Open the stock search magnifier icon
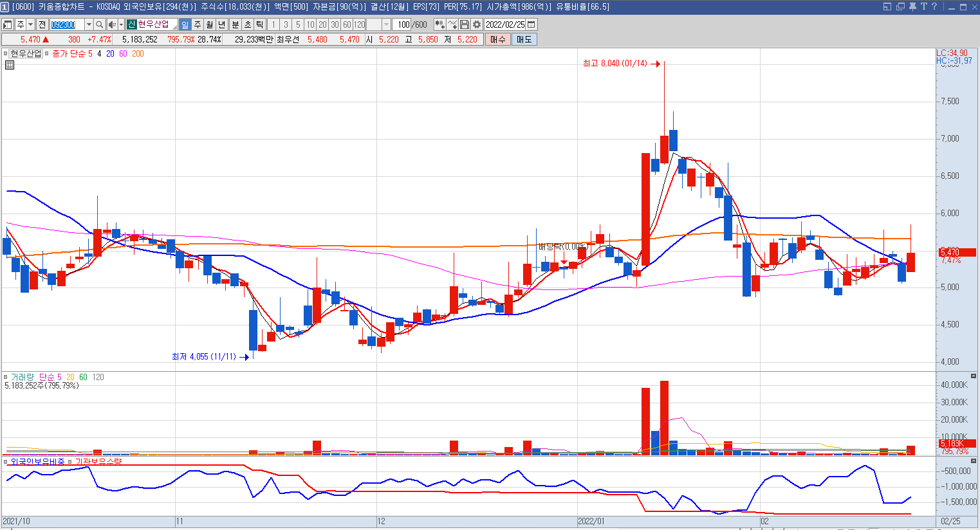 pyautogui.click(x=100, y=24)
